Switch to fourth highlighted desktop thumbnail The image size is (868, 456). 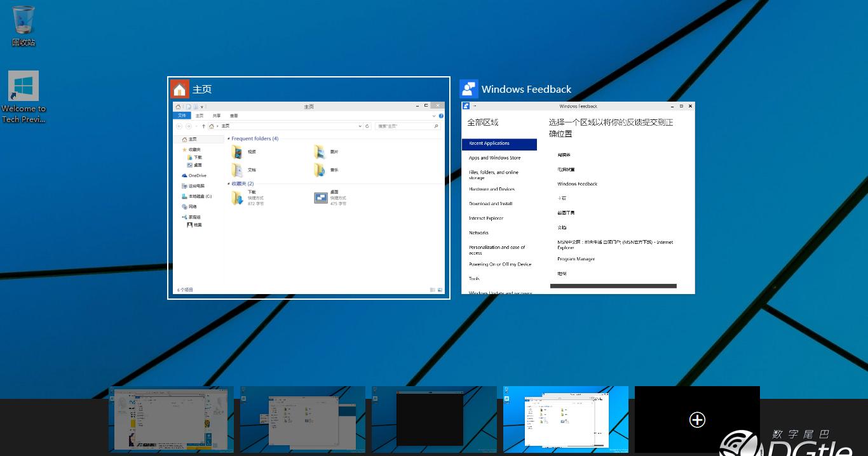tap(566, 419)
